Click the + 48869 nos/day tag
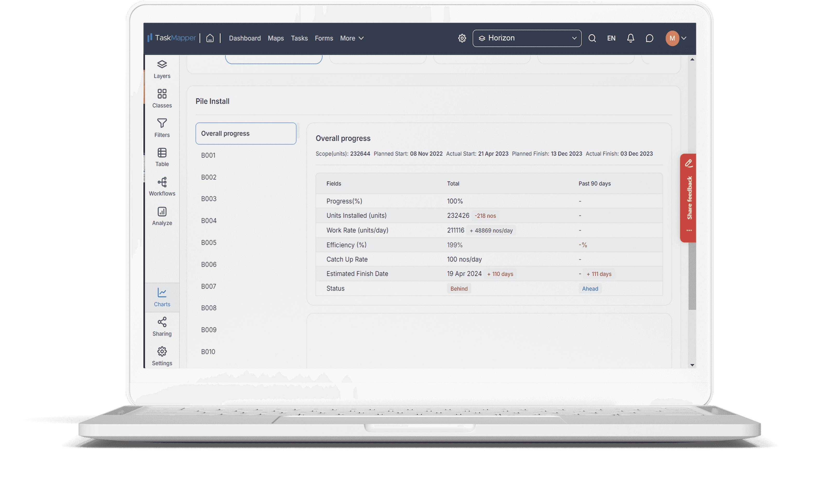Screen dimensions: 828x504 491,230
